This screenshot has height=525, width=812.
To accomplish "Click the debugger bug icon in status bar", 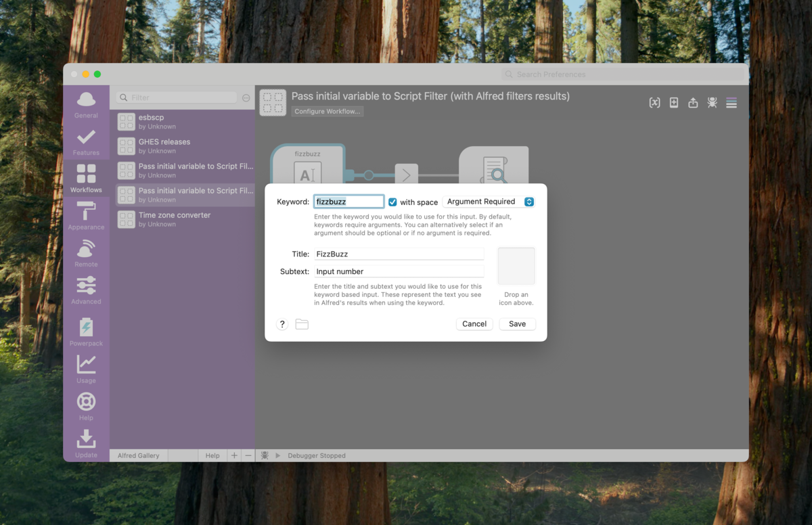I will tap(265, 455).
